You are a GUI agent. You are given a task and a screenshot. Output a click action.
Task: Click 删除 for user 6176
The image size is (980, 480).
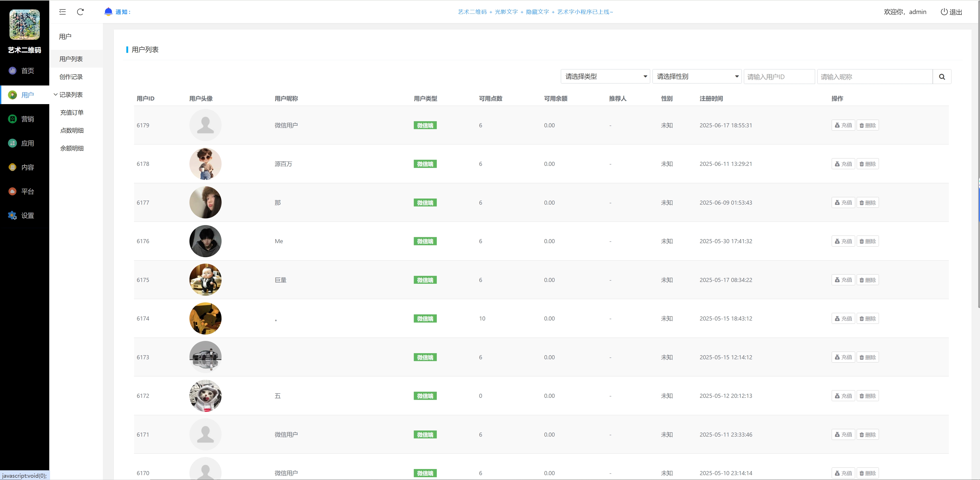(x=867, y=241)
